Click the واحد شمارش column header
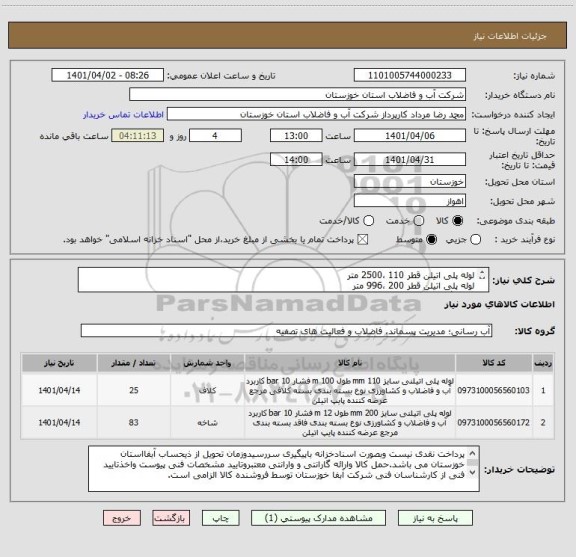 tap(207, 363)
